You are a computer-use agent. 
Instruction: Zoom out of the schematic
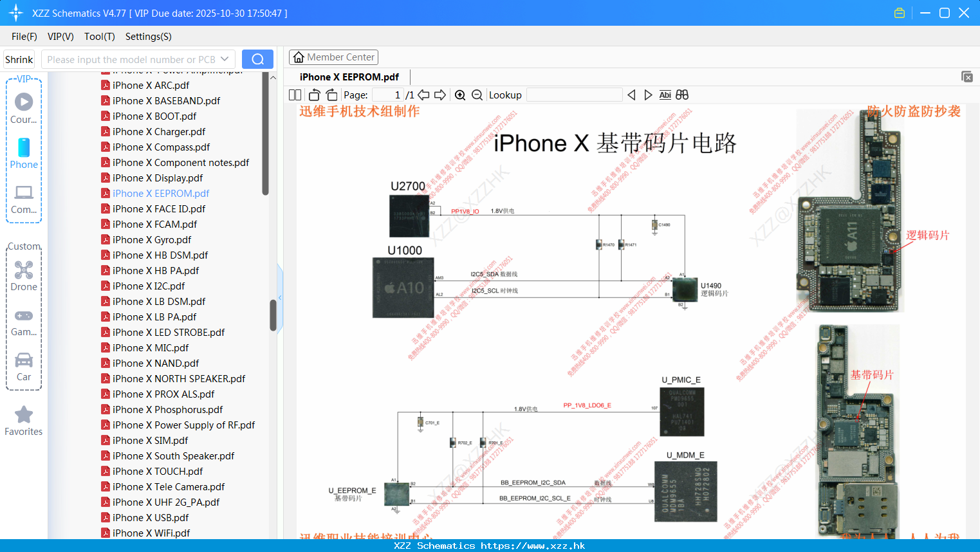(477, 95)
